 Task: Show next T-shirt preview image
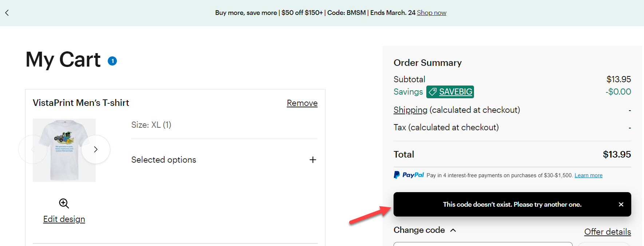coord(96,149)
